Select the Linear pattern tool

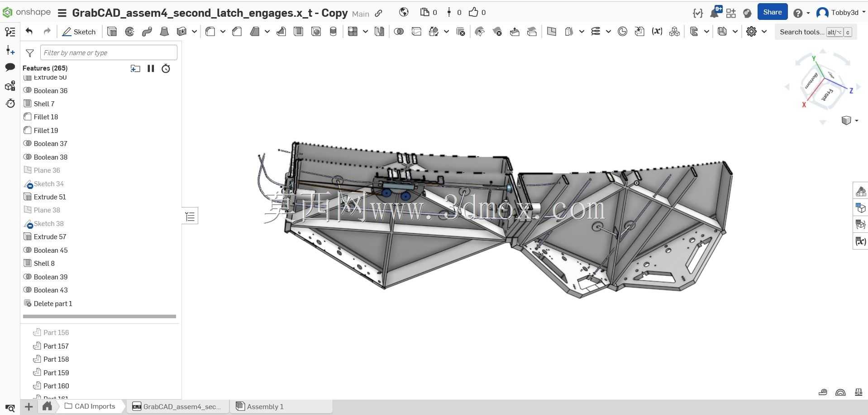coord(353,32)
